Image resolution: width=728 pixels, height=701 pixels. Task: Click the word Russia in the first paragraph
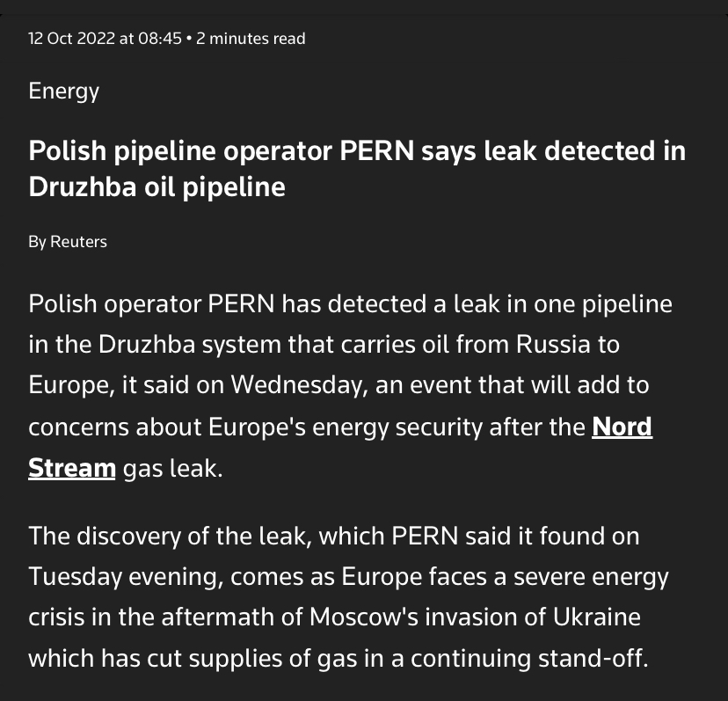553,345
